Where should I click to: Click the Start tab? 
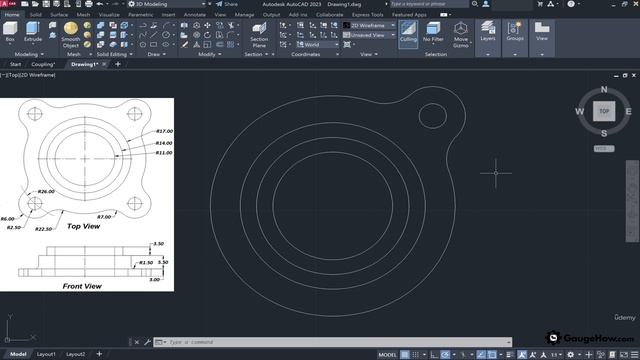click(x=15, y=64)
